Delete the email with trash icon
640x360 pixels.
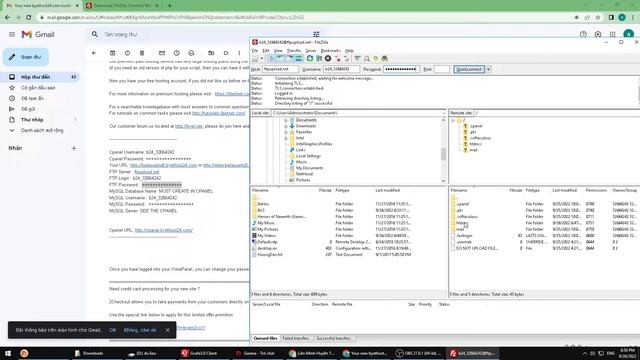(x=142, y=53)
